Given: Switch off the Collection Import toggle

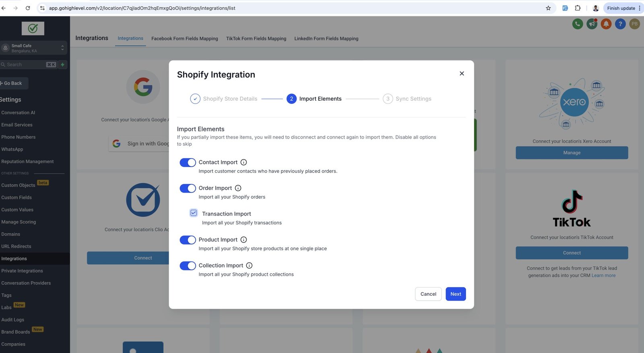Looking at the screenshot, I should (x=188, y=266).
